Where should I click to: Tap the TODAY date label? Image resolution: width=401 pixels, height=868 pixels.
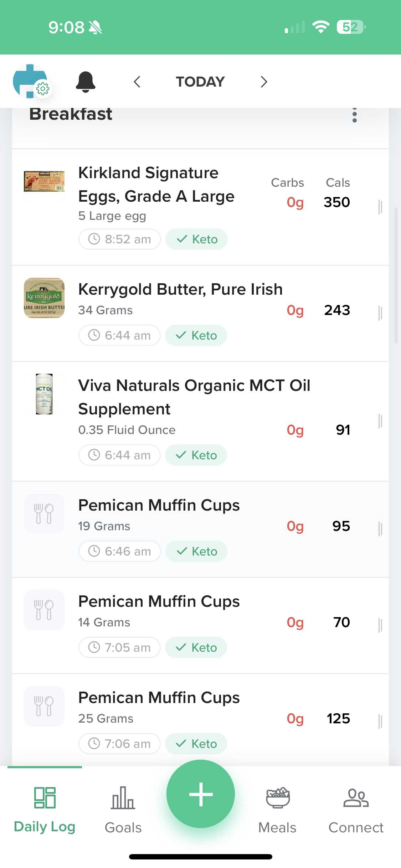tap(200, 82)
